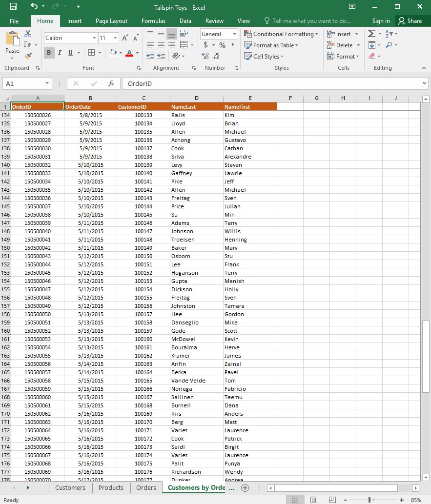Decrease indent in cell
Image resolution: width=431 pixels, height=504 pixels.
tap(150, 56)
